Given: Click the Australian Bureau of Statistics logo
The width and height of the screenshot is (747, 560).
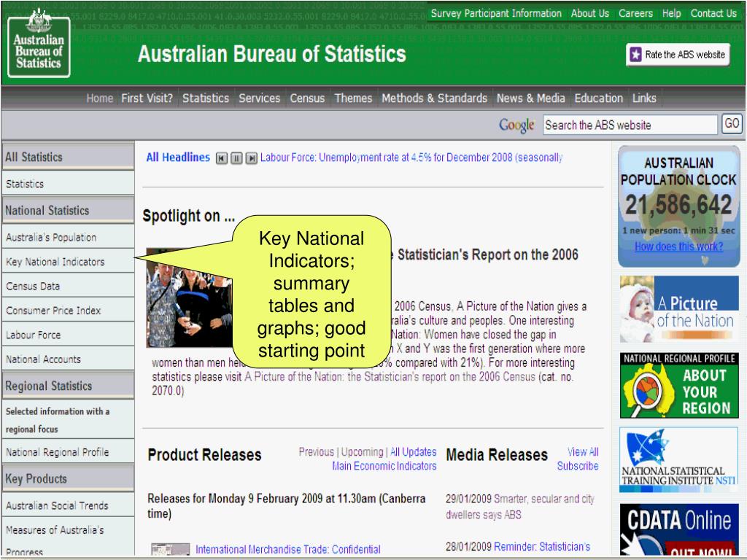Looking at the screenshot, I should (x=39, y=44).
